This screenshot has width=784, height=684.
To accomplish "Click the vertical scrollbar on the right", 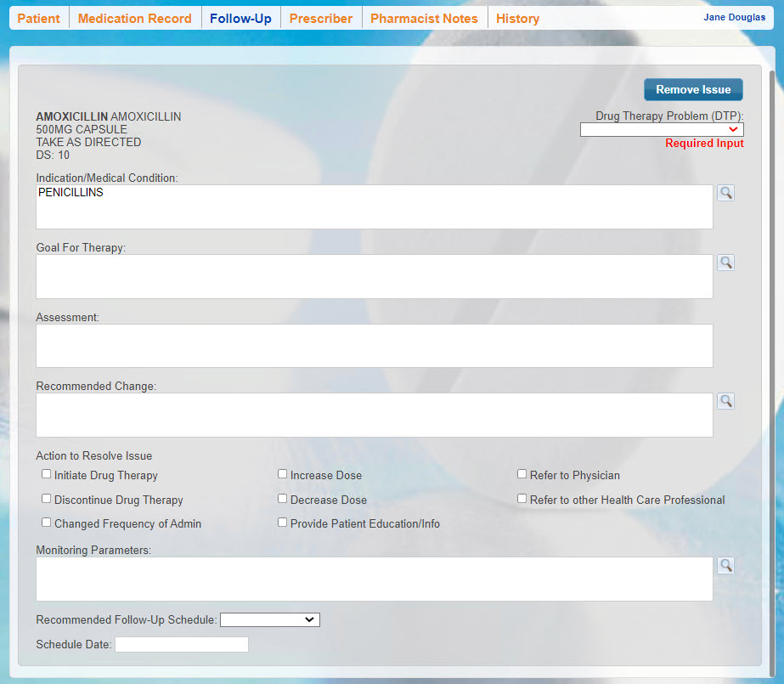I will (772, 340).
